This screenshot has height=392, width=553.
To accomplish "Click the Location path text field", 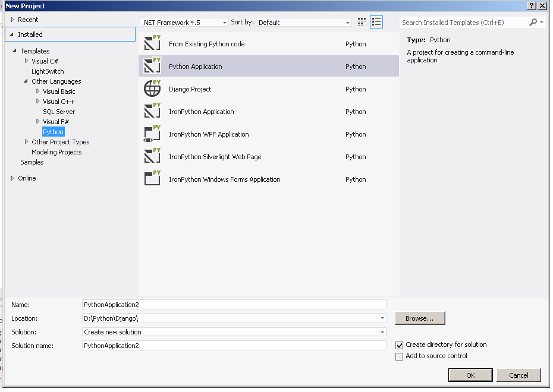I will [230, 318].
